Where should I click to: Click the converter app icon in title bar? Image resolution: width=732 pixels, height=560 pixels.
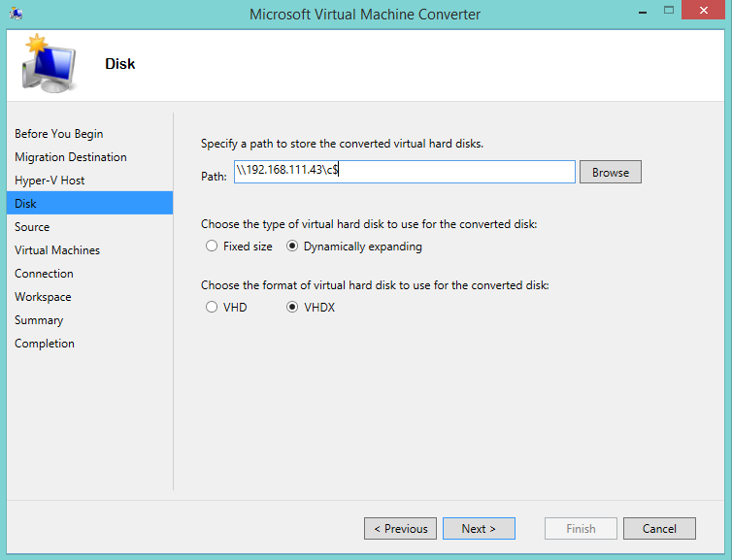click(x=16, y=14)
